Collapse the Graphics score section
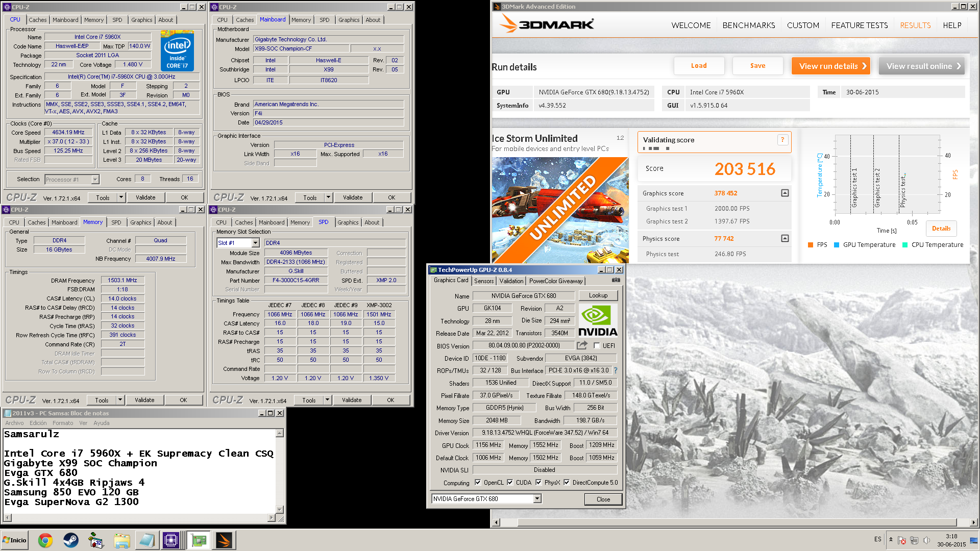Viewport: 980px width, 551px height. (785, 193)
